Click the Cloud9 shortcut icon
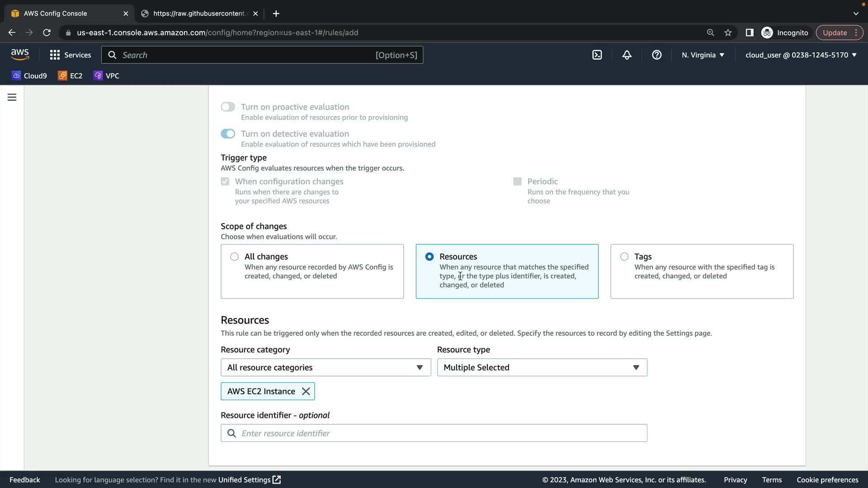Viewport: 868px width, 488px height. (29, 75)
